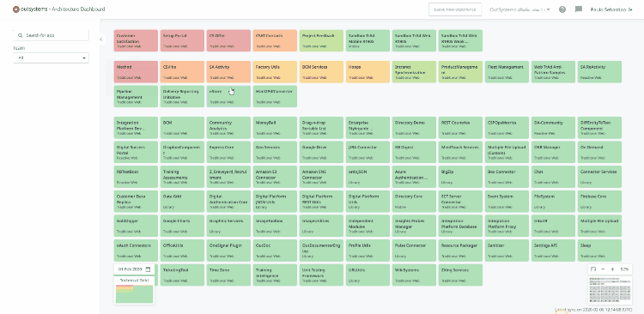Open the Event System app tile
Screen dimensions: 644x314
(x=507, y=202)
